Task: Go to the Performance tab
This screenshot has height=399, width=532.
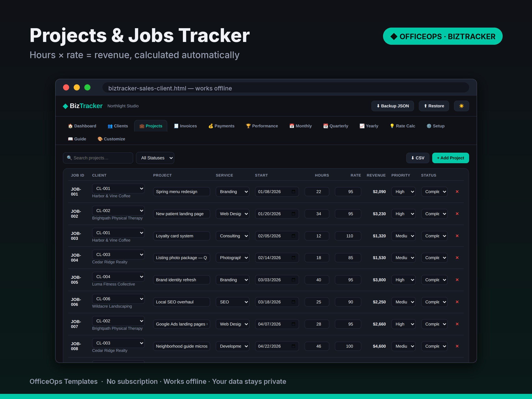Action: click(x=262, y=126)
